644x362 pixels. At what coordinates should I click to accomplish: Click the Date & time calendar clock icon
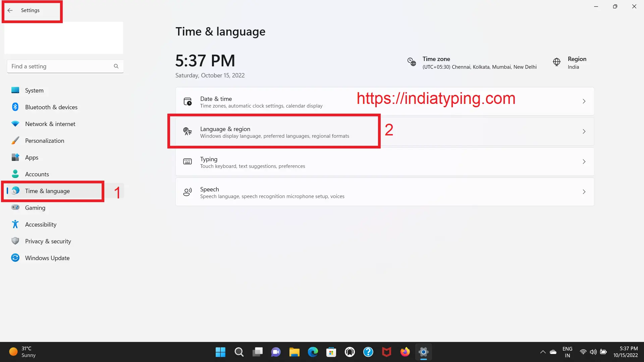187,102
